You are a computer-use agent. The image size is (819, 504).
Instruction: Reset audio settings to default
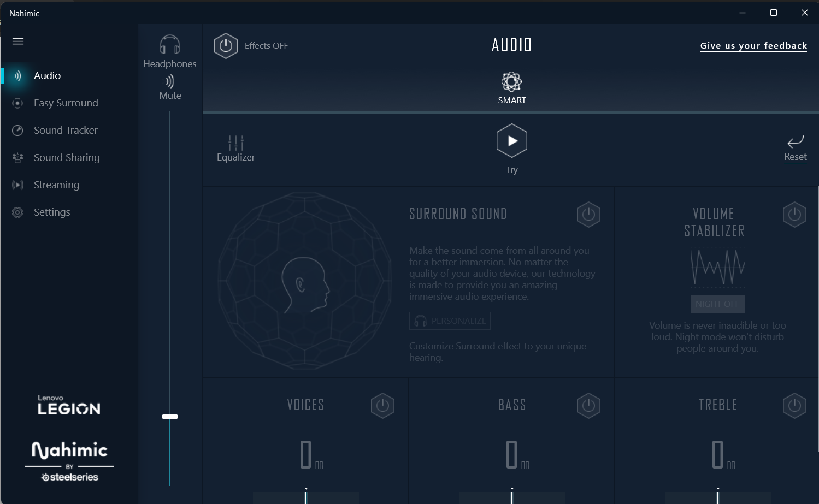pyautogui.click(x=795, y=143)
